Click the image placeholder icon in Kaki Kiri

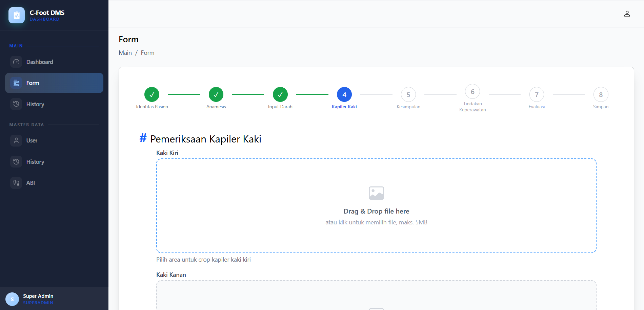pos(376,193)
